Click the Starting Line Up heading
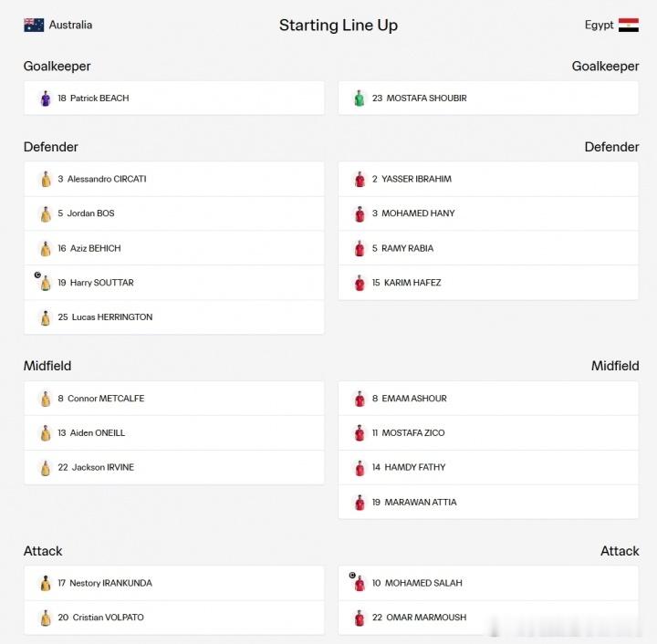Image resolution: width=657 pixels, height=644 pixels. 339,26
